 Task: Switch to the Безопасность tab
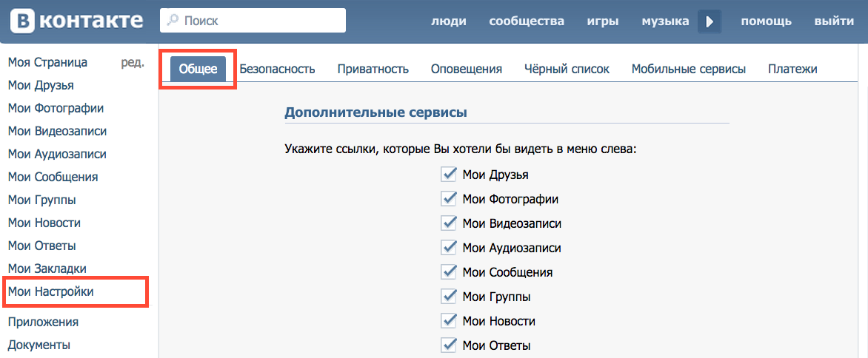pos(277,69)
